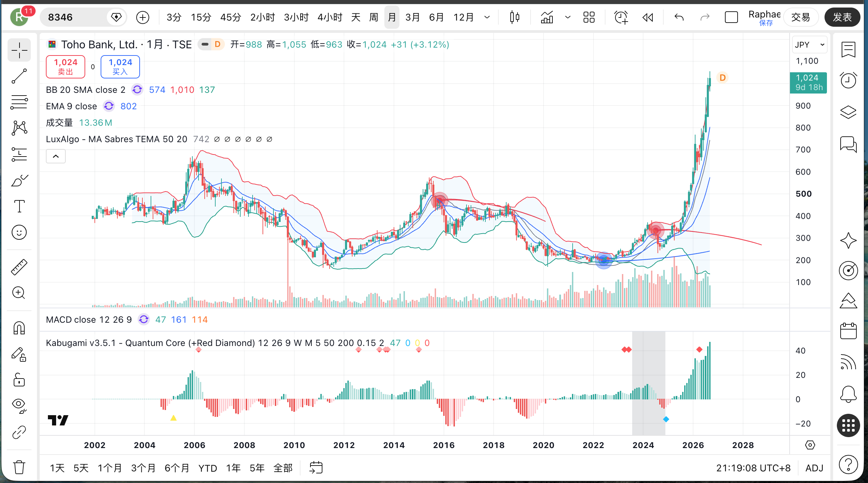Screen dimensions: 868x483
Task: Toggle the ADJ price adjustment
Action: pyautogui.click(x=814, y=468)
